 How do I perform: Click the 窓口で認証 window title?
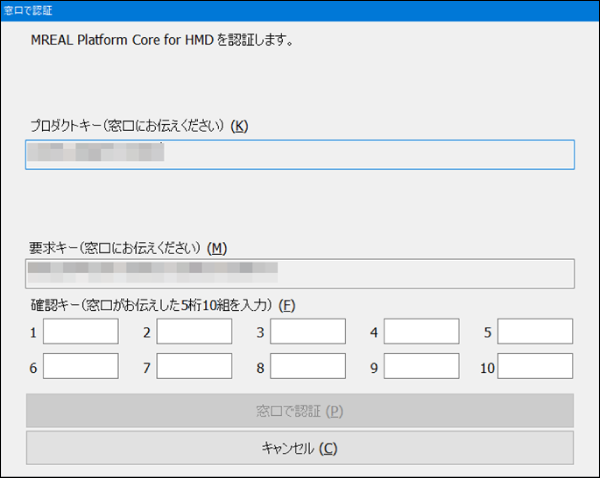click(28, 10)
